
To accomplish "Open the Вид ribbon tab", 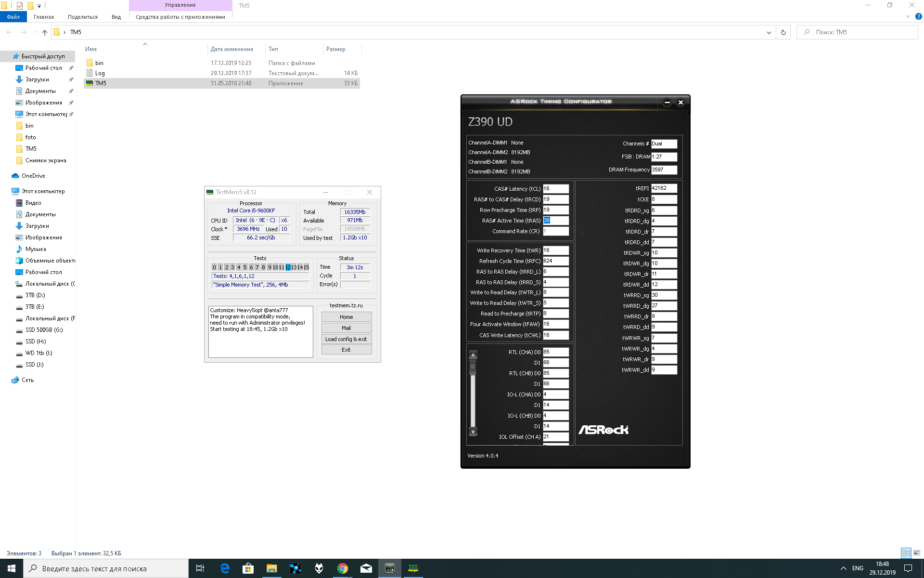I will (x=116, y=17).
